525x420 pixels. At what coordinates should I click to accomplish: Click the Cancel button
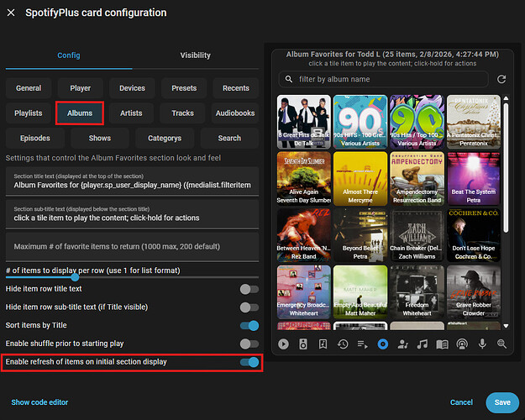click(461, 402)
